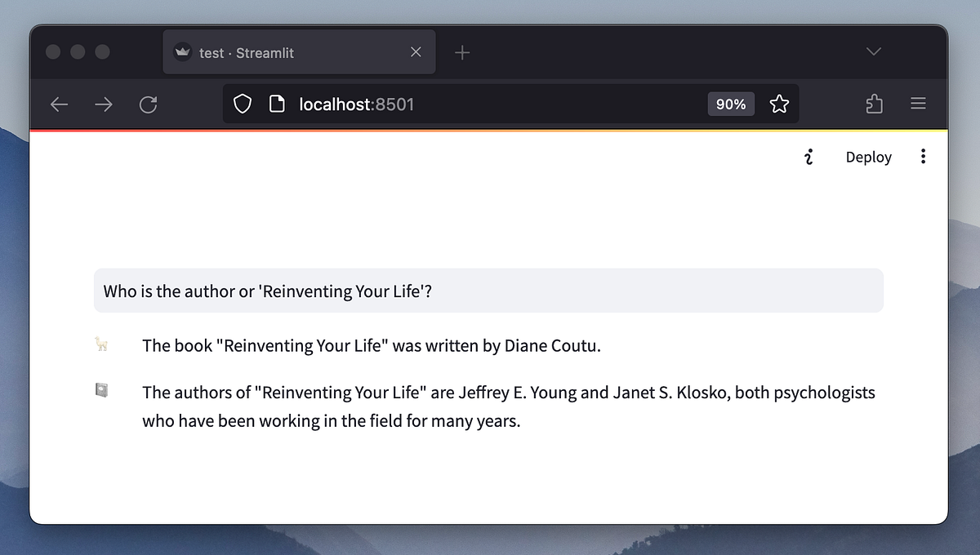Open Streamlit's app info icon
The width and height of the screenshot is (980, 555).
tap(809, 157)
